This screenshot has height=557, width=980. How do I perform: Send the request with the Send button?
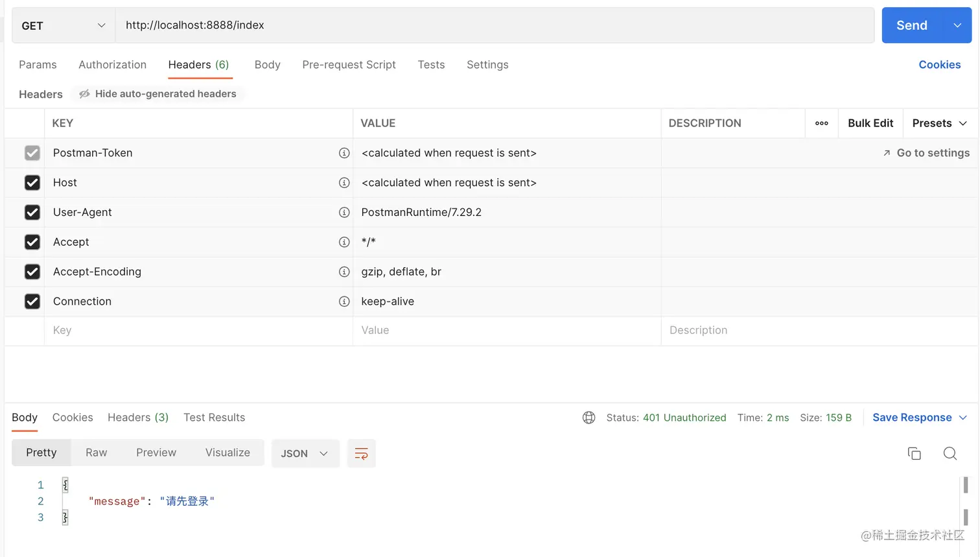(911, 25)
